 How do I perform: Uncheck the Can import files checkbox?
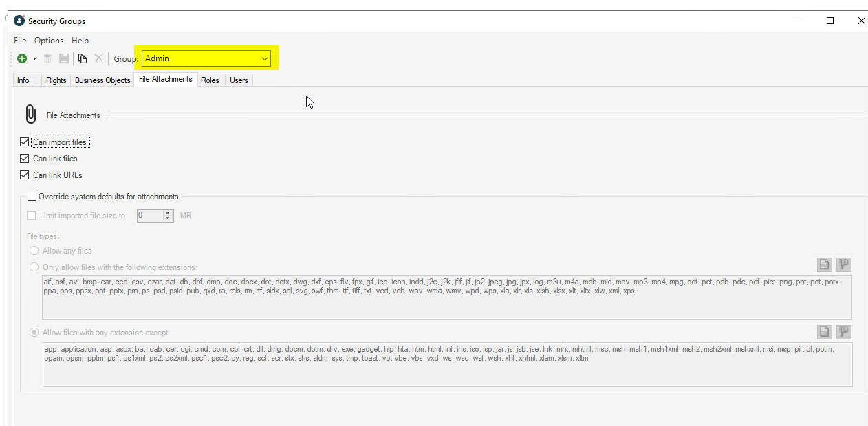[25, 142]
